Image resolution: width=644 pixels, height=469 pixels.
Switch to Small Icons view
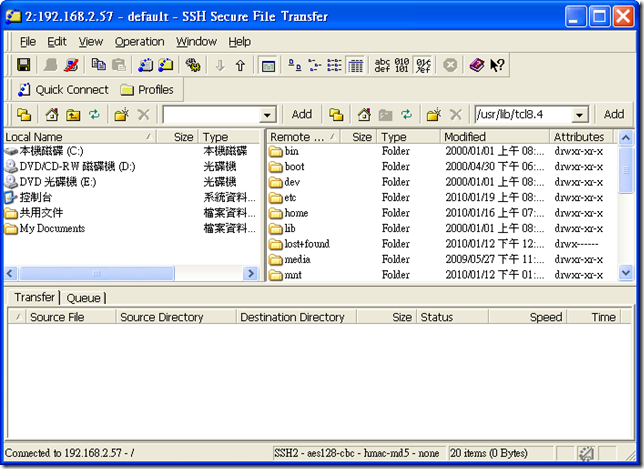tap(315, 65)
